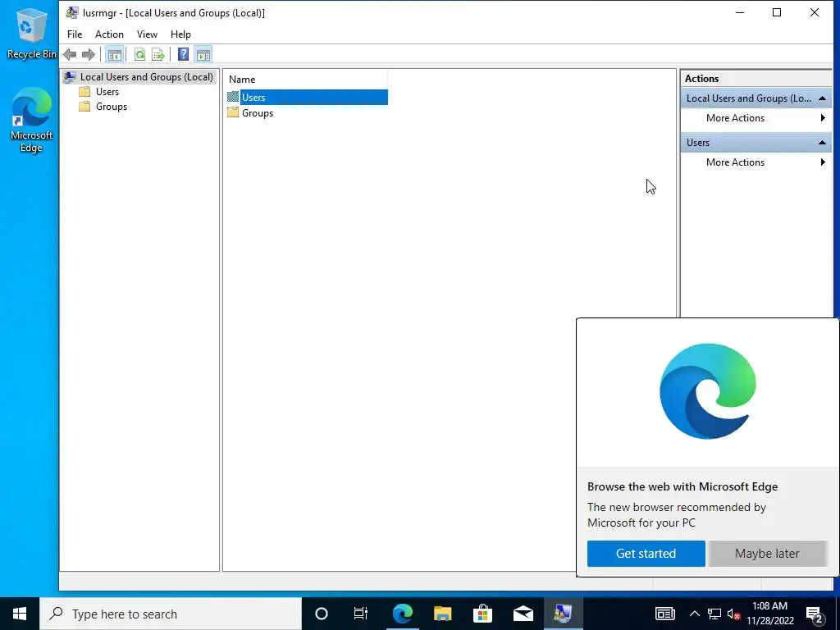Image resolution: width=840 pixels, height=630 pixels.
Task: Toggle Show/Hide Action Pane toolbar button
Action: pos(203,54)
